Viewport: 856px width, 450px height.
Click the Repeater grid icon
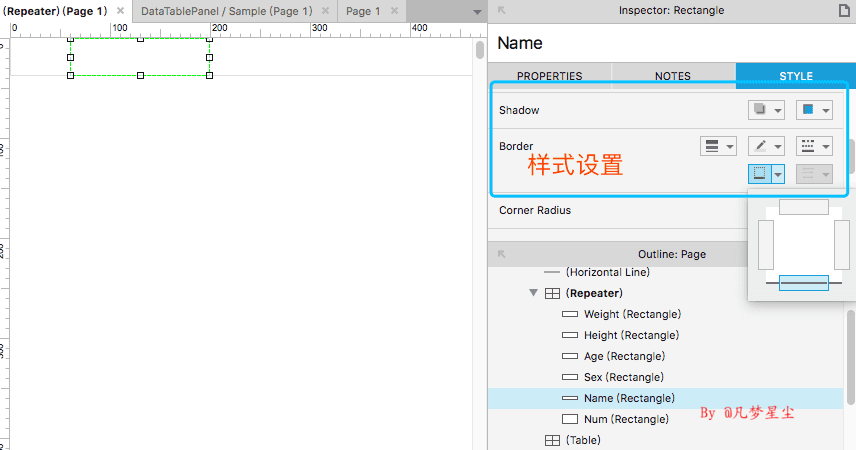[552, 293]
